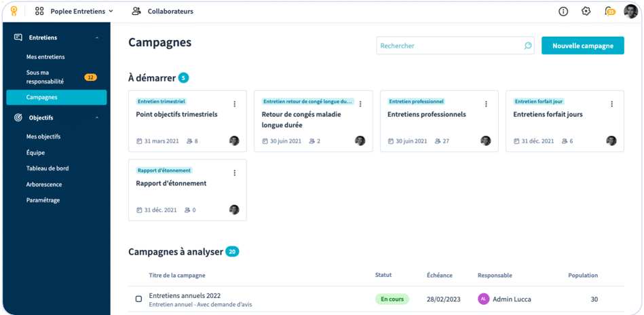Open Tableau de bord in sidebar

tap(48, 168)
